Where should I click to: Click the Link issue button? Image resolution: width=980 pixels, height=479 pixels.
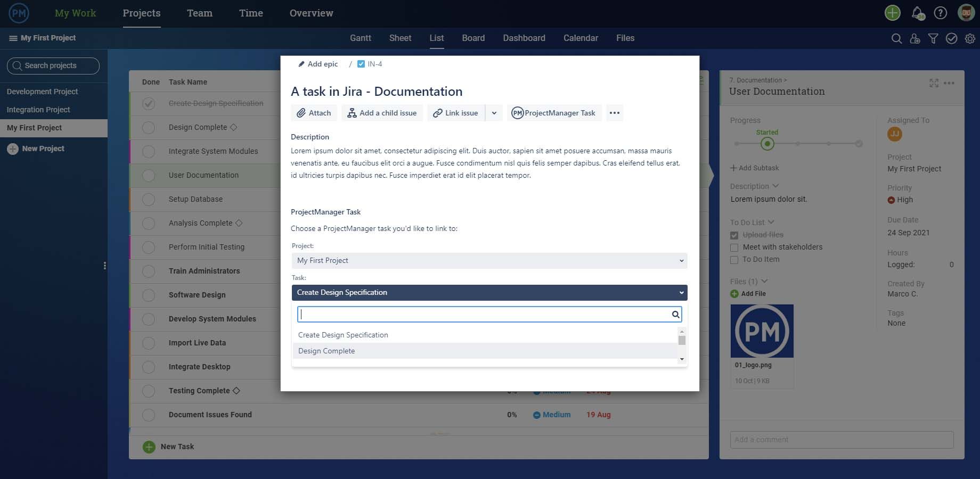456,113
